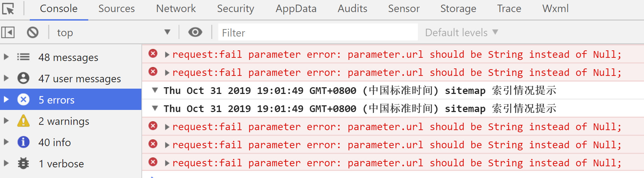Expand the 48 messages group
This screenshot has height=178, width=644.
[6, 57]
